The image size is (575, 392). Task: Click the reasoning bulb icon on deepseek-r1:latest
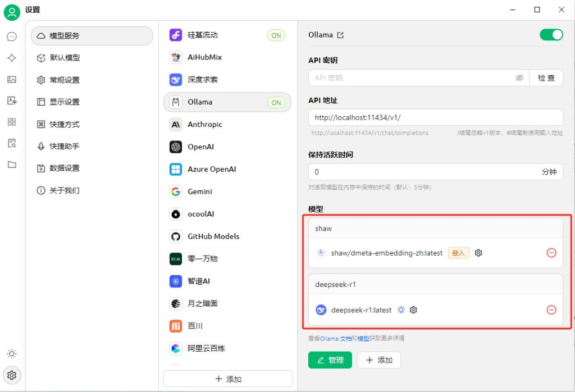pyautogui.click(x=401, y=310)
